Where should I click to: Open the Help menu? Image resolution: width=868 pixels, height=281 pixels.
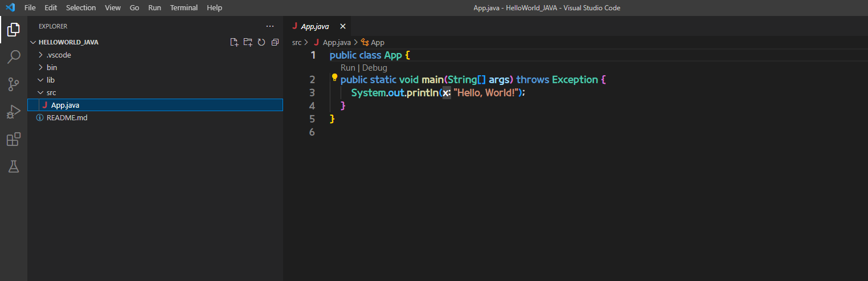(x=215, y=8)
